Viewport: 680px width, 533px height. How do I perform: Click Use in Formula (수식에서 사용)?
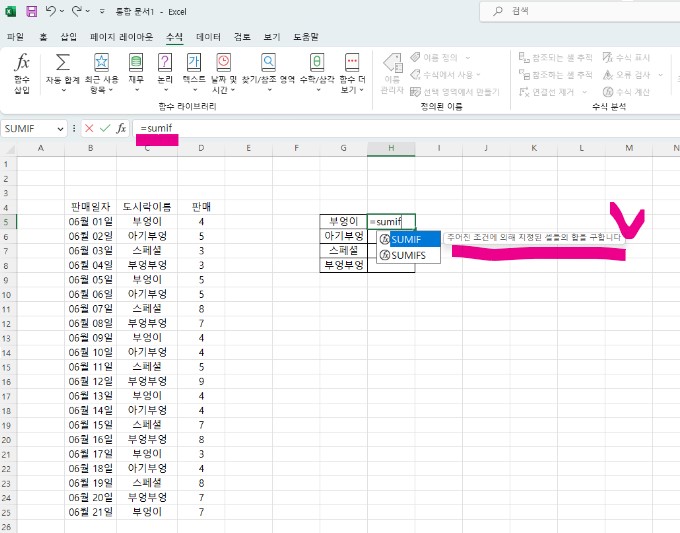click(445, 75)
